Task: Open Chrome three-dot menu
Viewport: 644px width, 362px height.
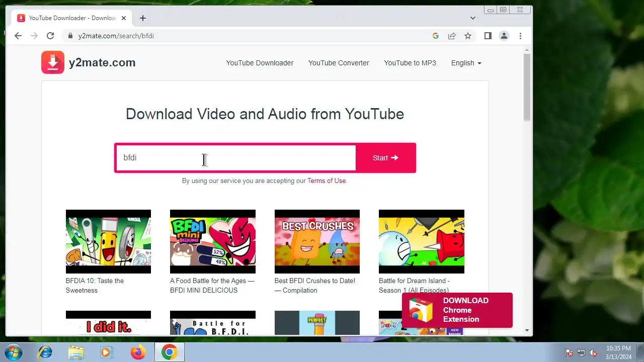Action: (x=520, y=36)
